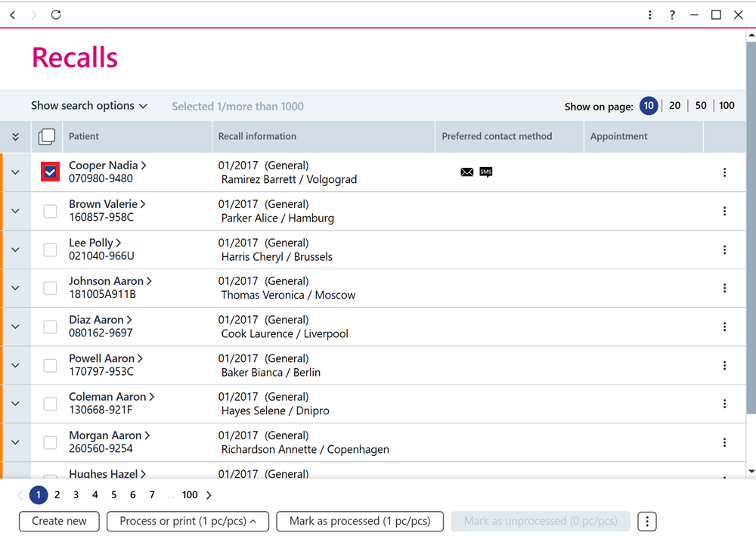756x536 pixels.
Task: Reload the page with refresh icon
Action: (x=56, y=15)
